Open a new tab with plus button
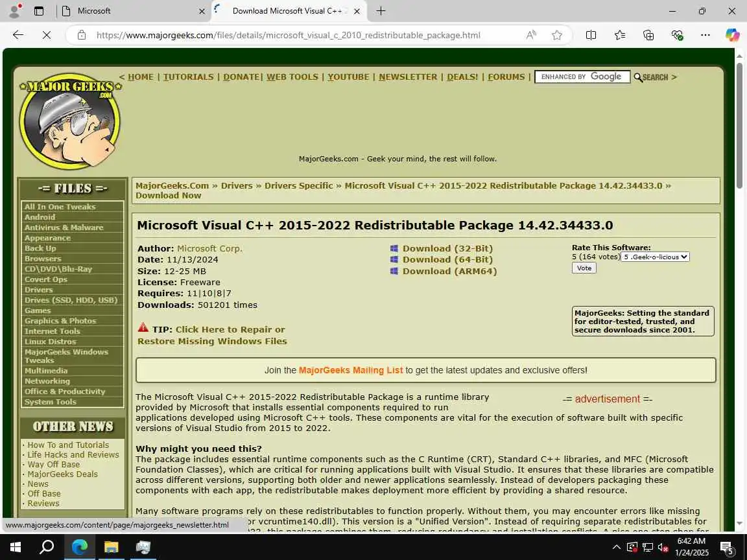This screenshot has width=747, height=560. click(381, 11)
